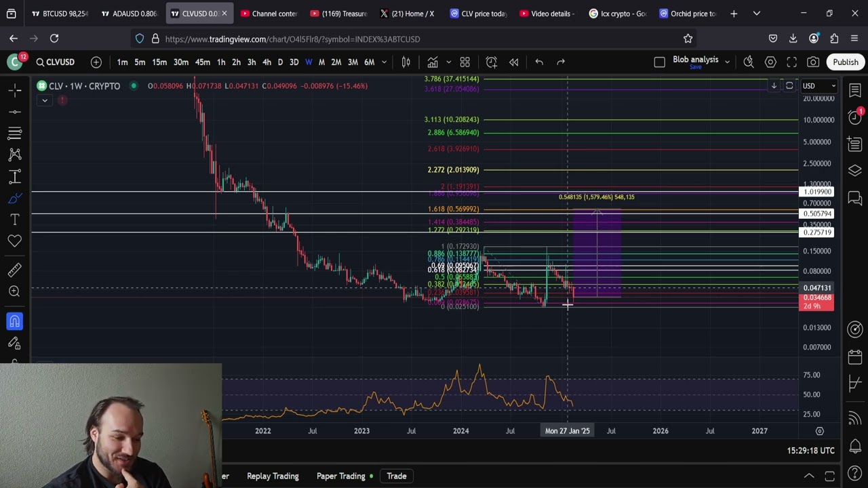Bookmark this page with the star icon
Viewport: 868px width, 488px height.
tap(688, 39)
